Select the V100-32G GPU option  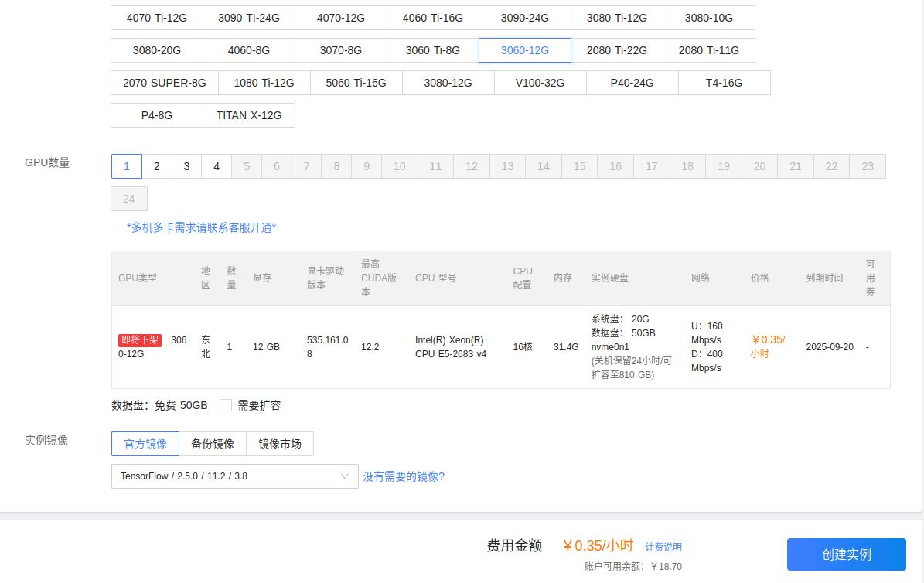pos(540,83)
